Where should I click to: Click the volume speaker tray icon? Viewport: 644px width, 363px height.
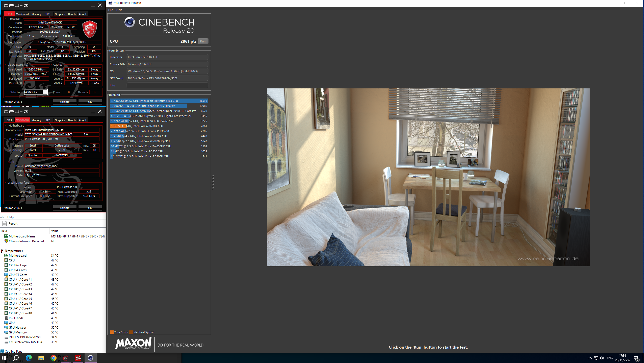pyautogui.click(x=602, y=358)
